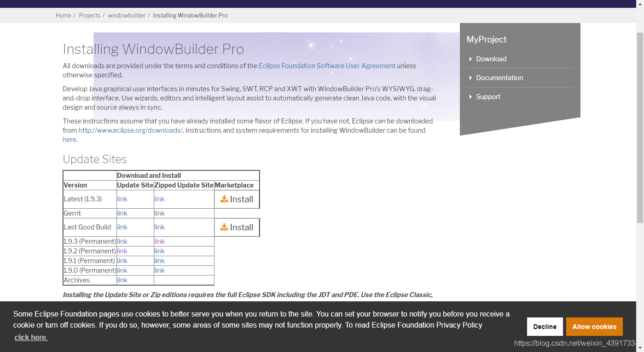Viewport: 644px width, 352px height.
Task: Open Documentation in MyProject sidebar
Action: [499, 78]
